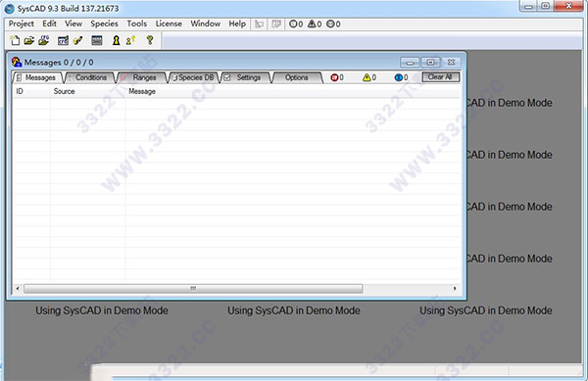
Task: Click the open-folder icon labeled CFG
Action: (44, 40)
